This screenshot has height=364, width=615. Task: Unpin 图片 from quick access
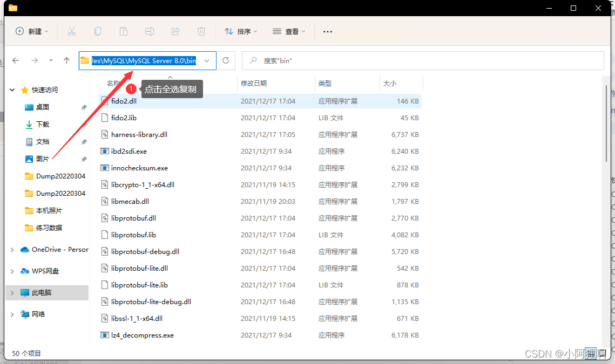(84, 159)
